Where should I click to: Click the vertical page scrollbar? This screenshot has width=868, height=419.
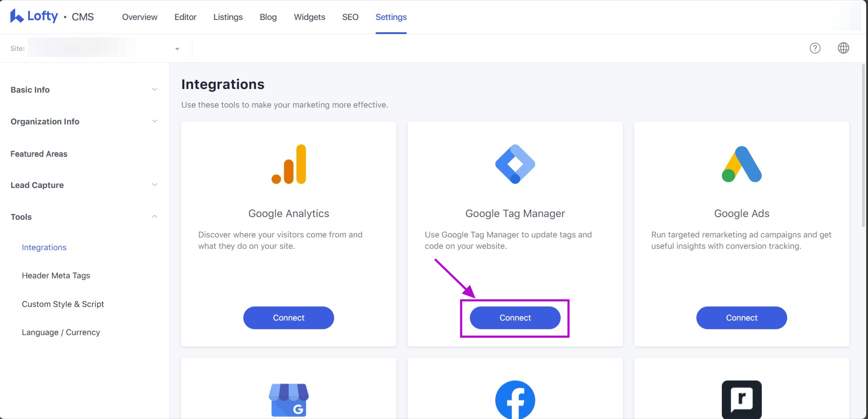[x=863, y=145]
